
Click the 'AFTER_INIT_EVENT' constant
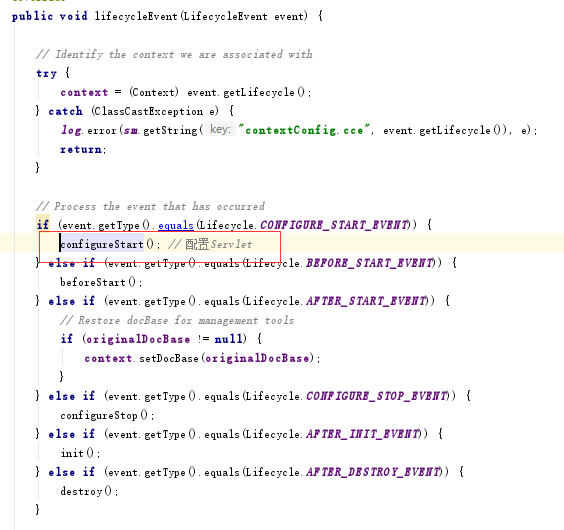[x=363, y=434]
